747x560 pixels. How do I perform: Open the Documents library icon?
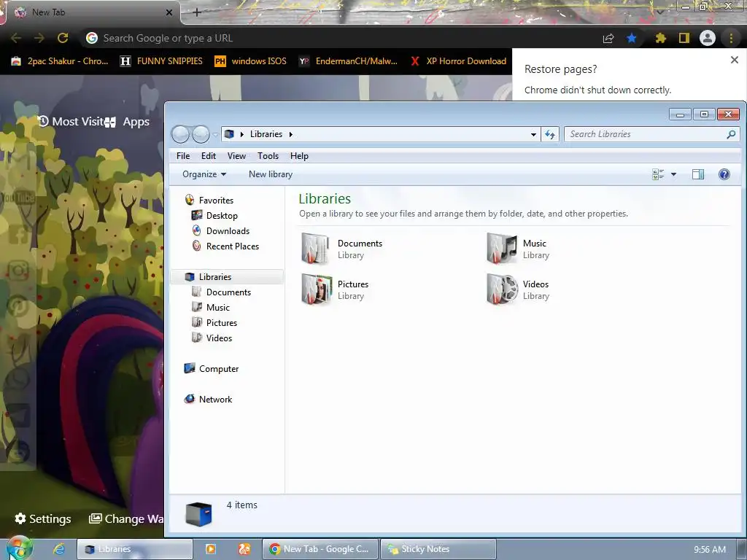pyautogui.click(x=315, y=248)
